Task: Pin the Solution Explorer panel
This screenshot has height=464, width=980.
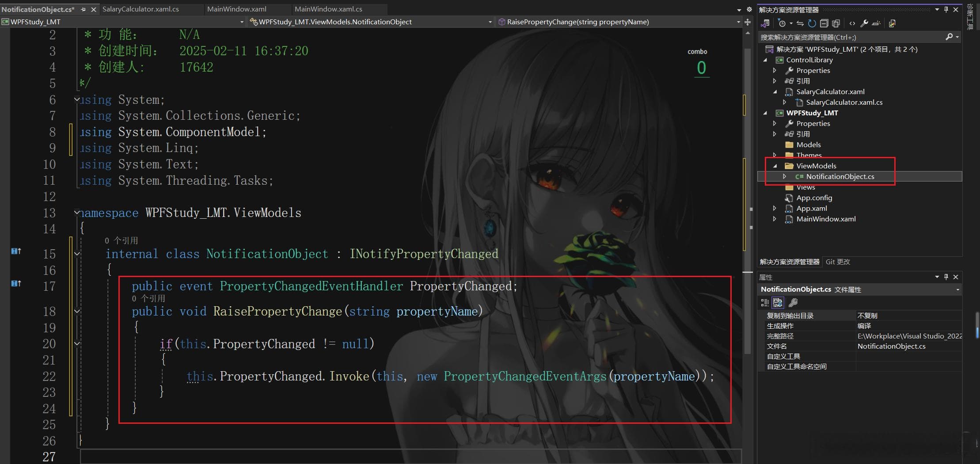Action: (x=946, y=9)
